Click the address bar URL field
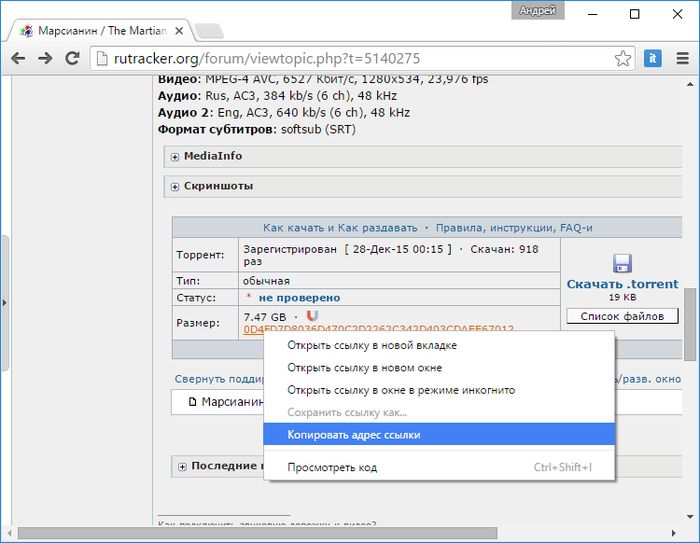The width and height of the screenshot is (700, 543). point(350,58)
